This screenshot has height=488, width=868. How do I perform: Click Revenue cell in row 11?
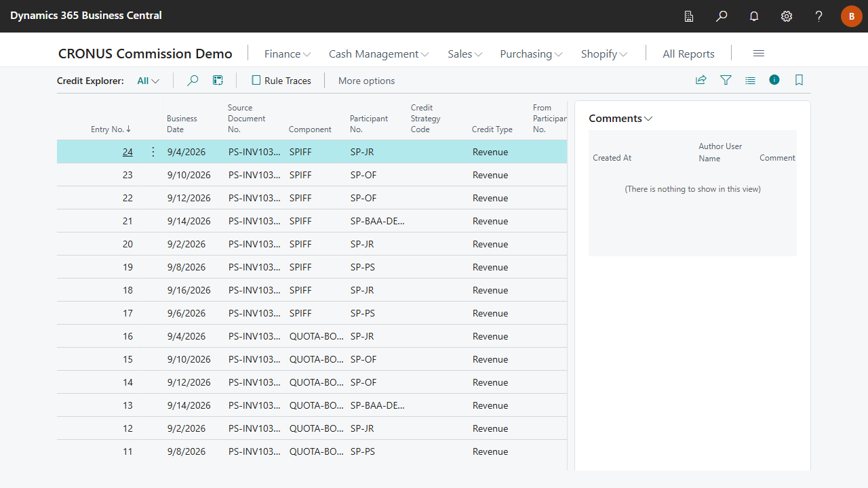[x=490, y=451]
